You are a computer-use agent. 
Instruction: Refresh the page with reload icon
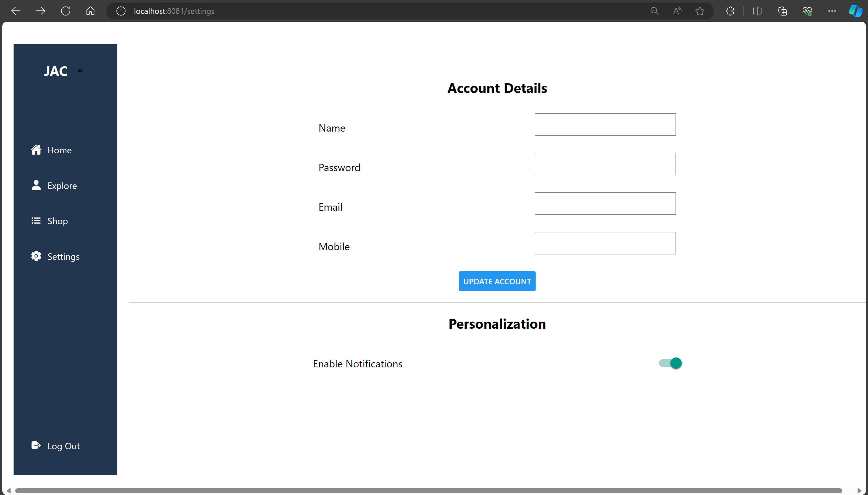(65, 11)
